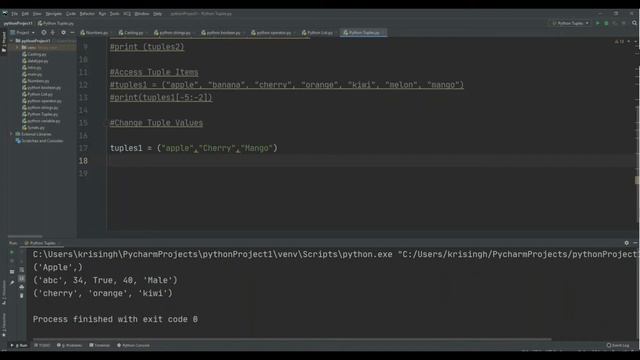Open Project panel gear options
Image resolution: width=640 pixels, height=360 pixels.
[63, 33]
